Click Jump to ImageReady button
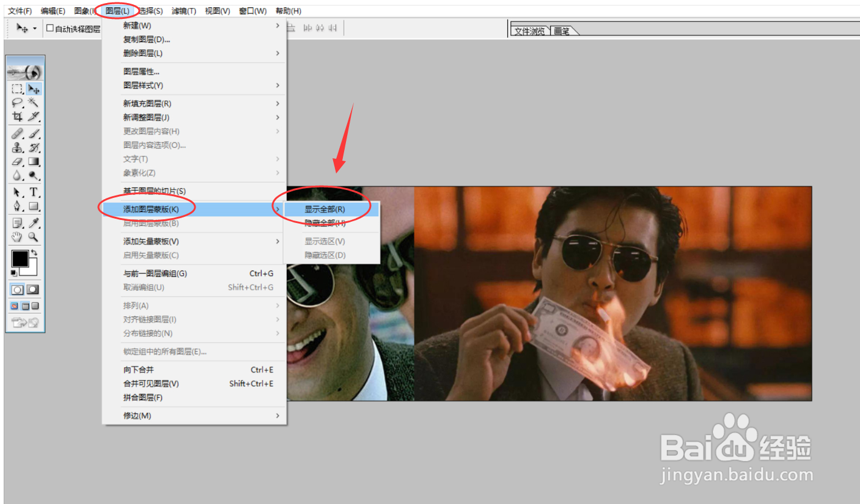860x504 pixels. (25, 323)
